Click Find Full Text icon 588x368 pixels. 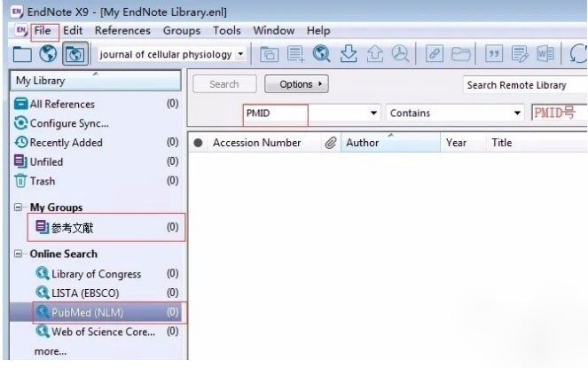(400, 53)
